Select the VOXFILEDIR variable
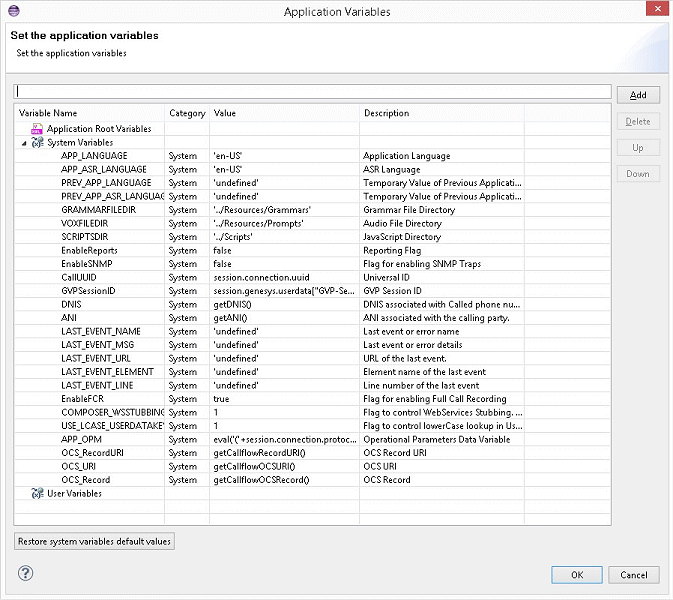Screen dimensions: 673x600 (85, 224)
